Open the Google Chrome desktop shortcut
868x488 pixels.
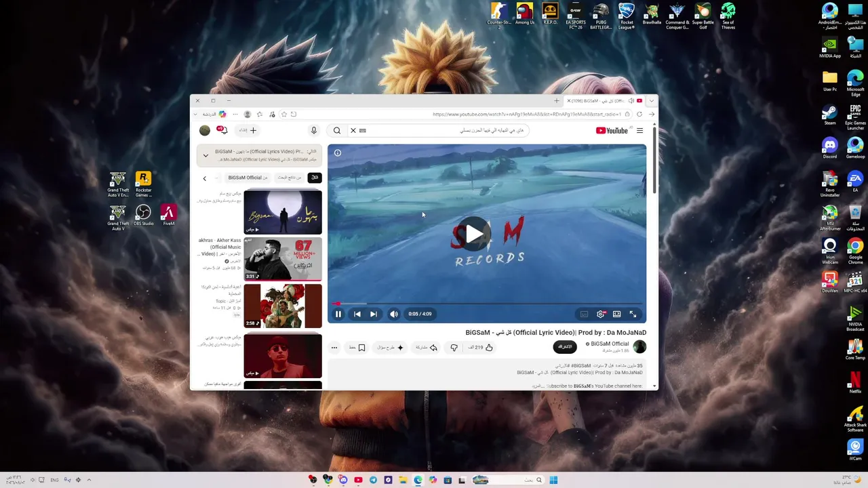pos(855,251)
